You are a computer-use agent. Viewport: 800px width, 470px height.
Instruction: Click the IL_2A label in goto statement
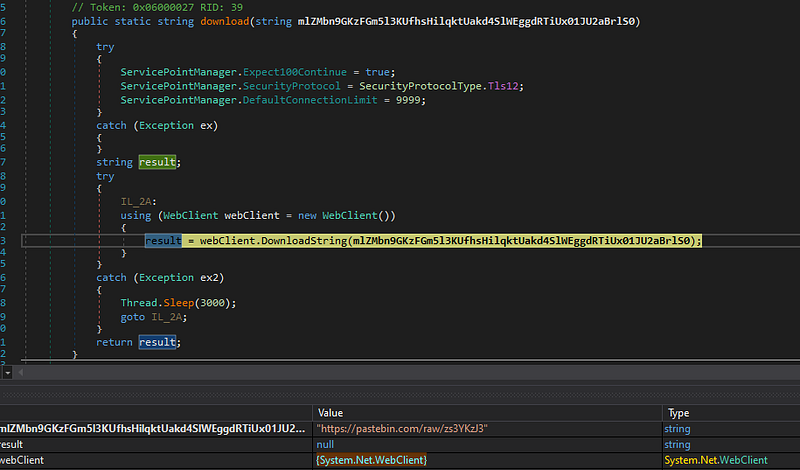pos(166,315)
